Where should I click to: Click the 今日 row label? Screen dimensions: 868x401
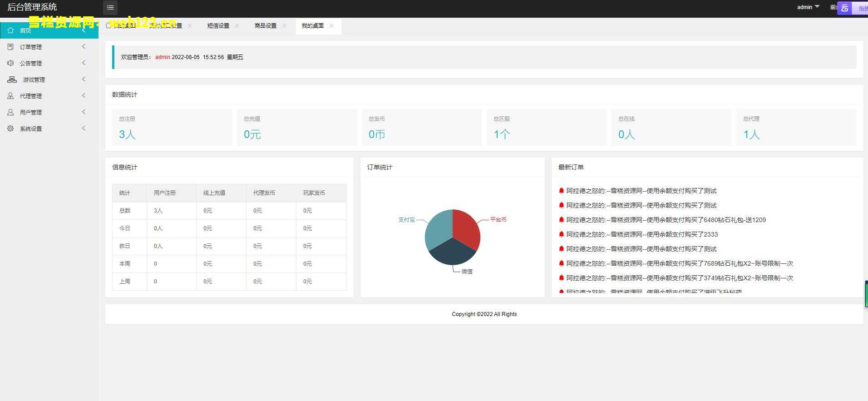125,228
